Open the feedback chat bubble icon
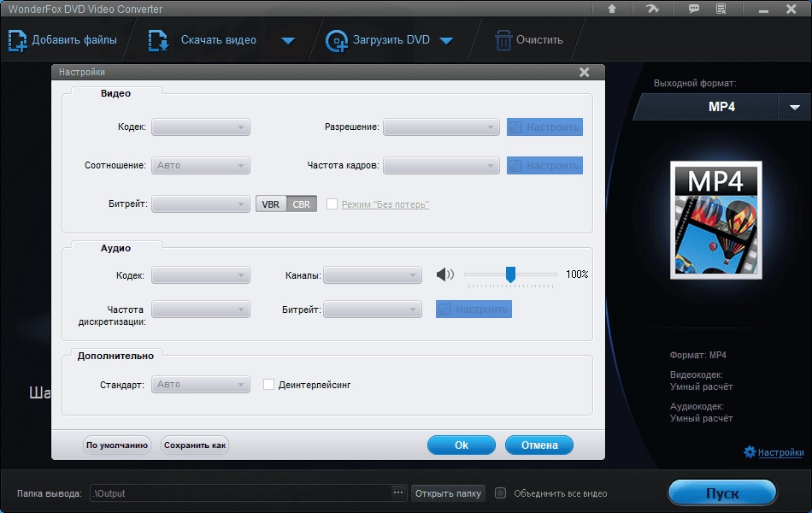 click(693, 9)
